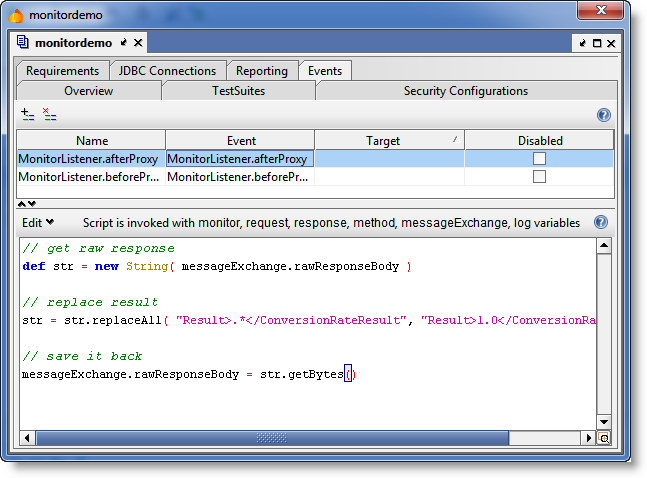Select MonitorListener.afterProxy name cell

pyautogui.click(x=91, y=159)
